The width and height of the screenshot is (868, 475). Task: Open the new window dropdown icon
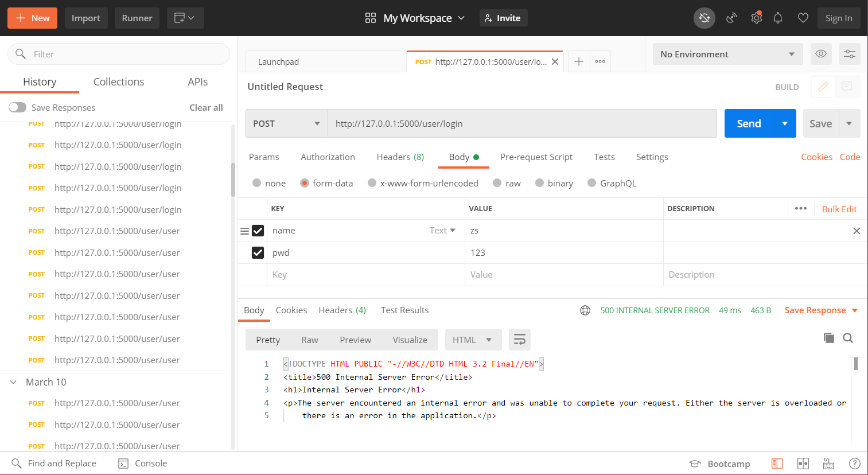tap(185, 18)
